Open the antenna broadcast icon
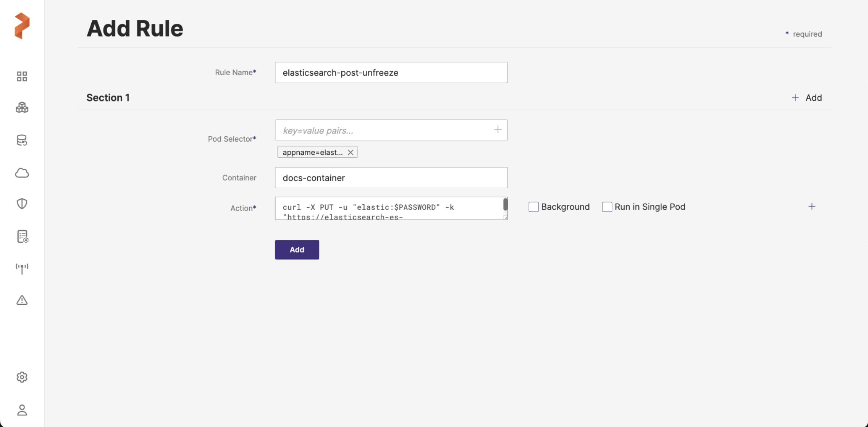The height and width of the screenshot is (427, 868). pos(22,269)
